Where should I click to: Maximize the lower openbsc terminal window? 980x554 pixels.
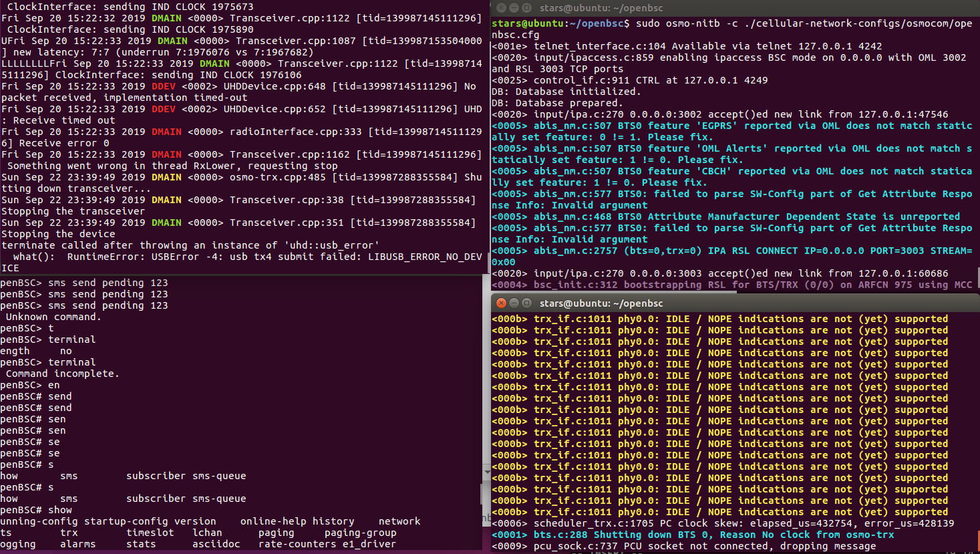[526, 303]
